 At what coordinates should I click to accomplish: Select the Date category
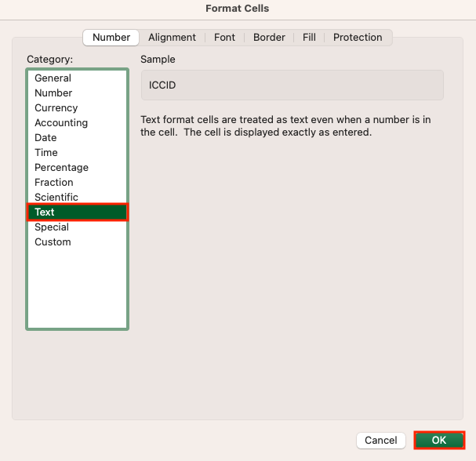77,137
